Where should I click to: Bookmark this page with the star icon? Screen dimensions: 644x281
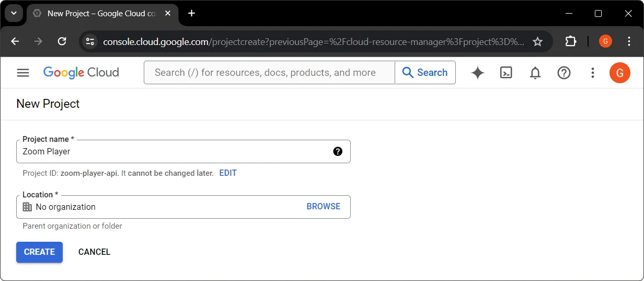537,41
